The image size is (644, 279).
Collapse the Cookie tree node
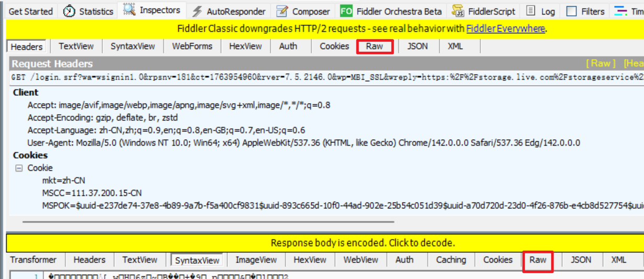tap(19, 168)
